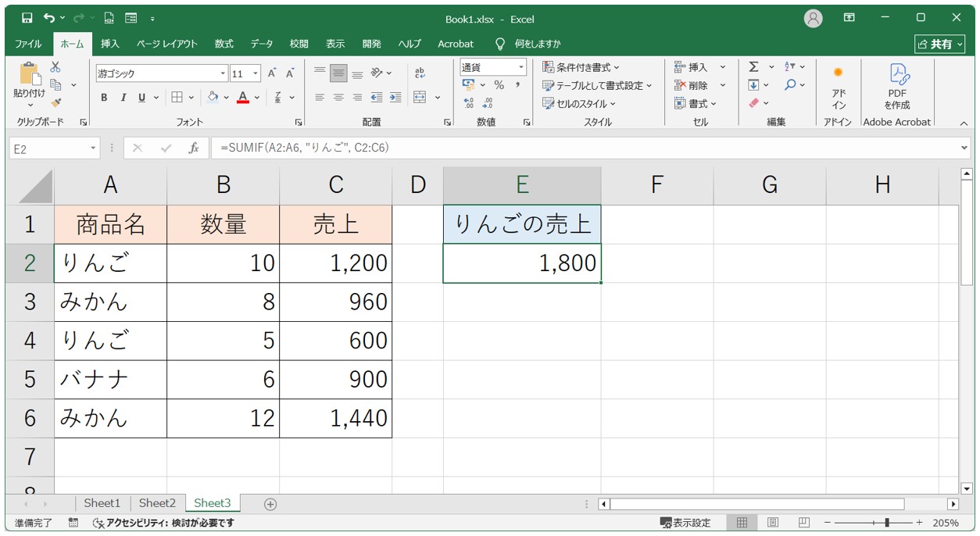Click the Increase Indent icon
The height and width of the screenshot is (536, 980).
point(395,98)
